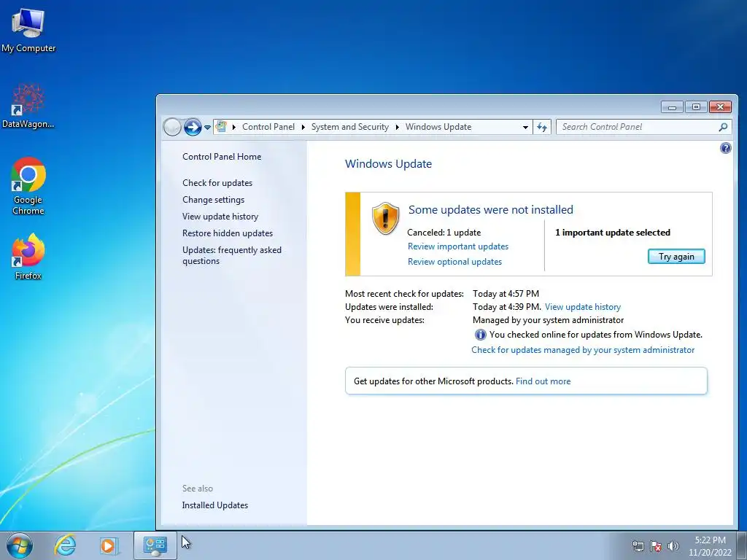Click the Canceled: 1 update text
747x560 pixels.
pos(444,233)
